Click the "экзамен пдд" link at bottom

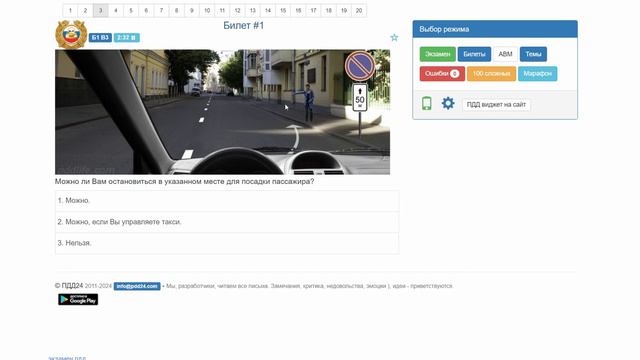pos(67,358)
